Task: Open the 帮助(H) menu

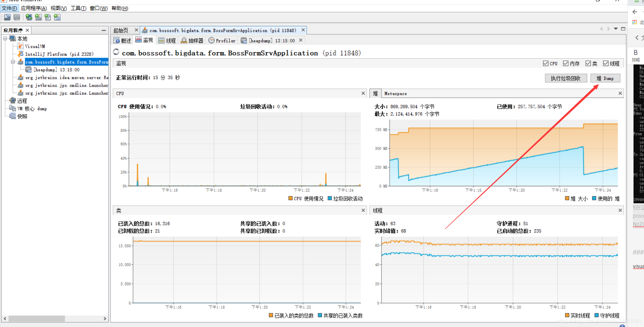Action: point(120,8)
